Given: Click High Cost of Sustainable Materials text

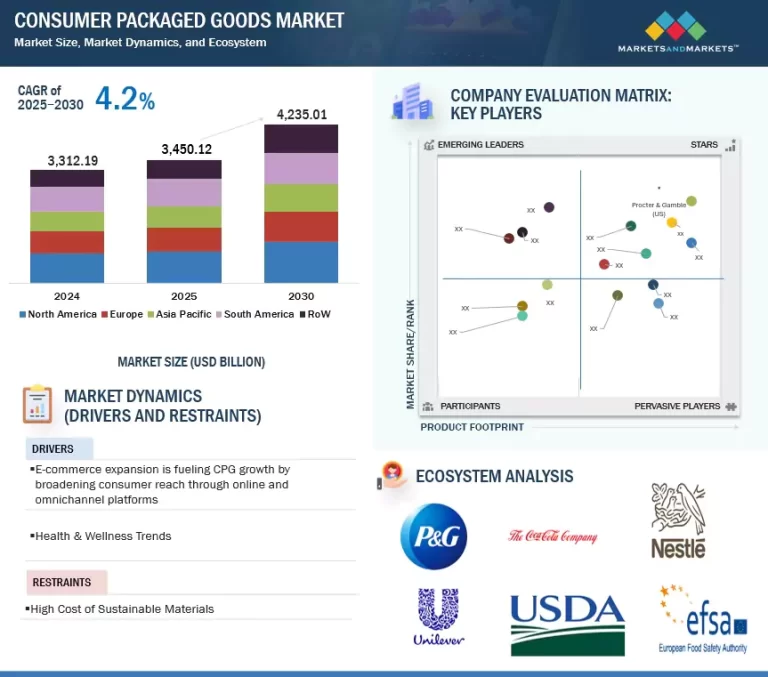Looking at the screenshot, I should 122,608.
